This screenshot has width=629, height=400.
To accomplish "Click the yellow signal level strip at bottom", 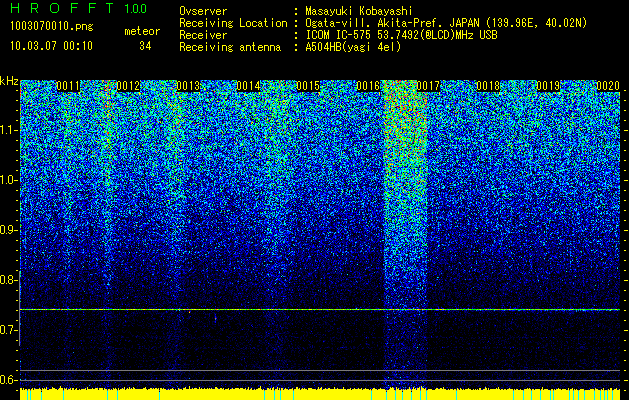I will click(320, 394).
